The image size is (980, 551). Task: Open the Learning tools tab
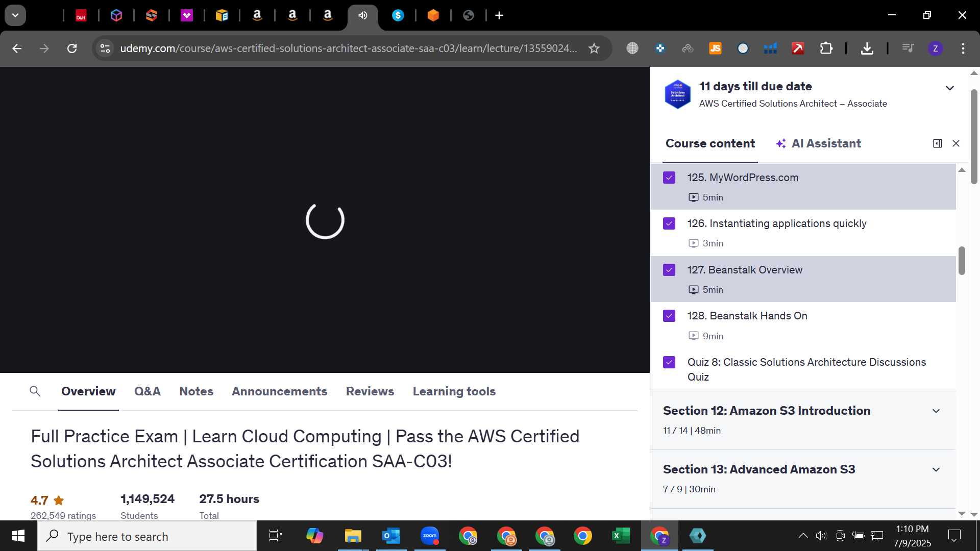tap(454, 391)
